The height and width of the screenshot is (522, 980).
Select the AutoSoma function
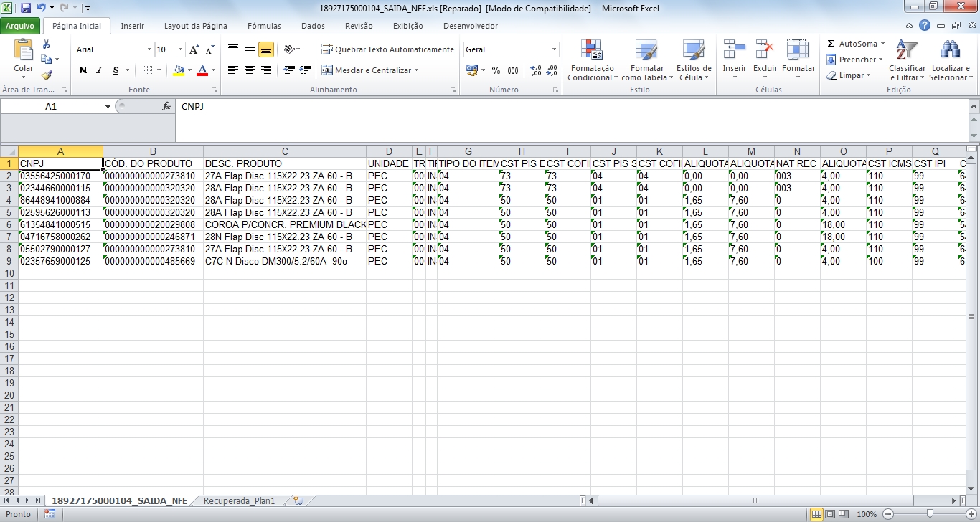pos(855,43)
